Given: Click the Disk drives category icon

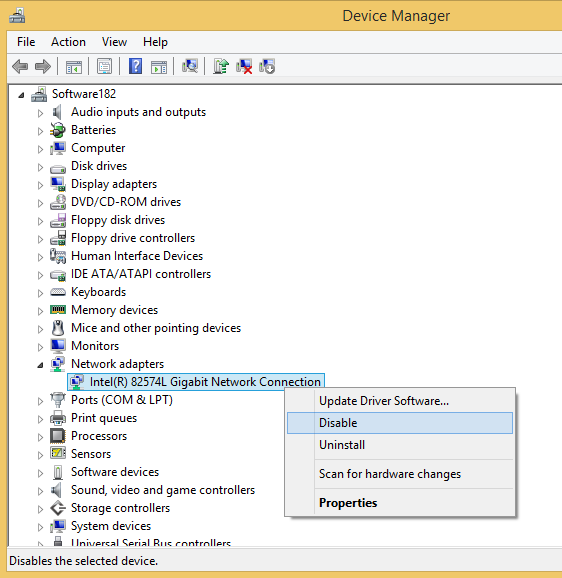Looking at the screenshot, I should tap(58, 169).
